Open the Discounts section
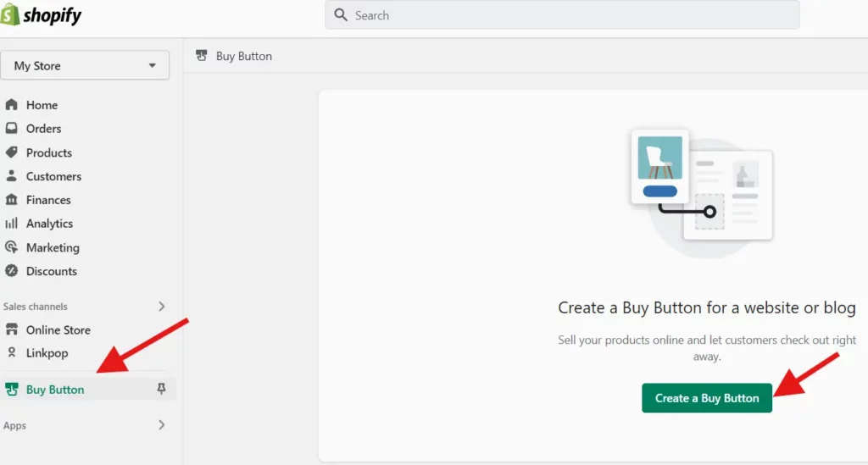This screenshot has width=868, height=465. coord(52,272)
